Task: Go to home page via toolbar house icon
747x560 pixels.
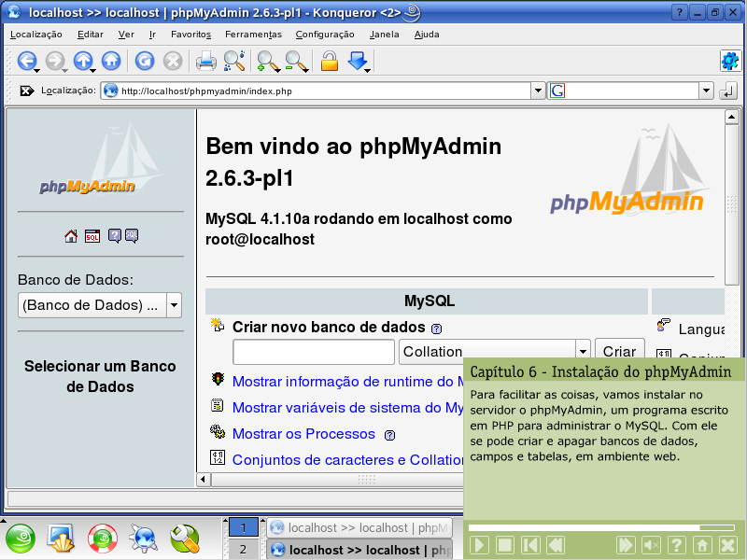Action: (111, 62)
